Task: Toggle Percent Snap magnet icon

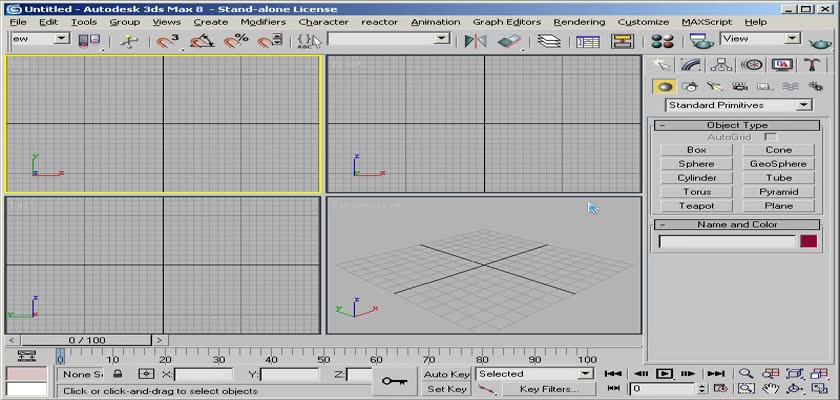Action: [x=236, y=41]
